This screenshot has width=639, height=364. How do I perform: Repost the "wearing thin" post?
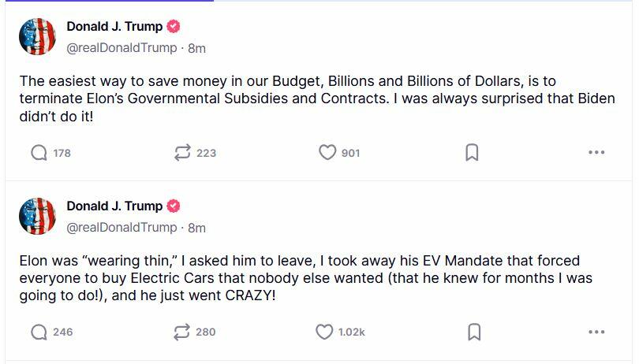point(183,332)
